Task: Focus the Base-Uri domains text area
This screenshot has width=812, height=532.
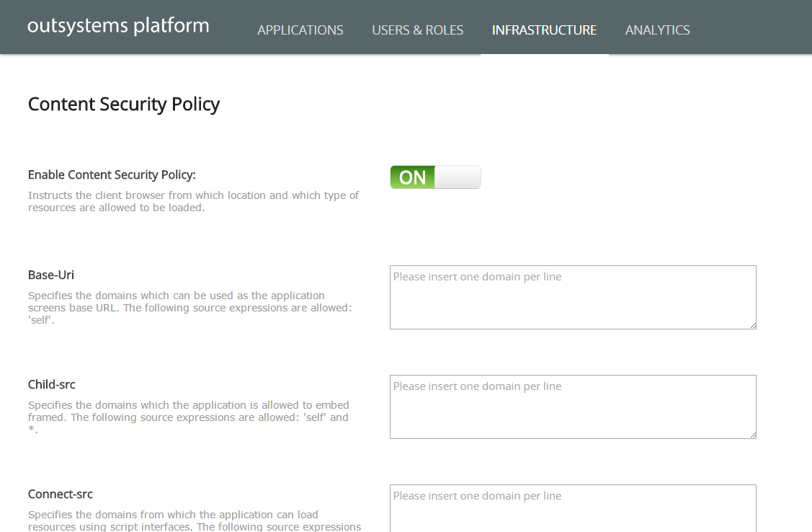Action: click(x=572, y=297)
